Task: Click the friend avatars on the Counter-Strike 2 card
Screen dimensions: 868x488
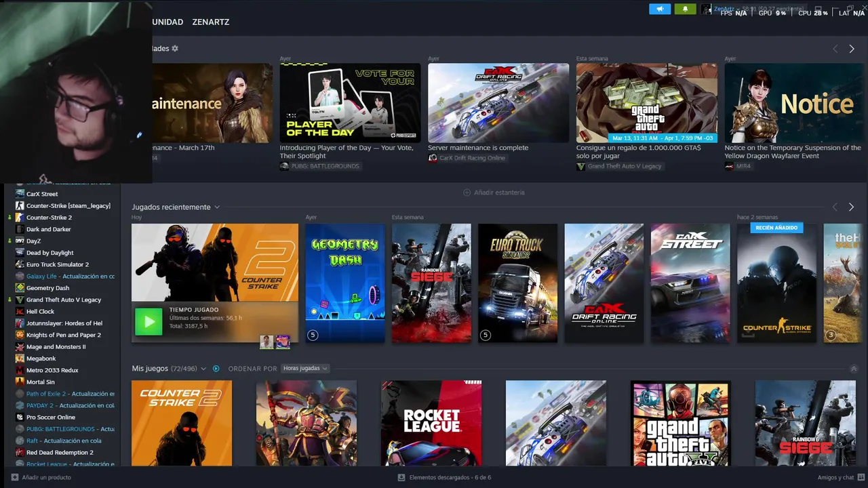Action: tap(275, 342)
